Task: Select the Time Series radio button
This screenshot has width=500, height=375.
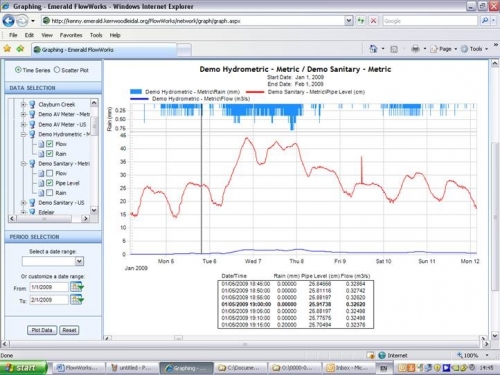Action: (x=18, y=70)
